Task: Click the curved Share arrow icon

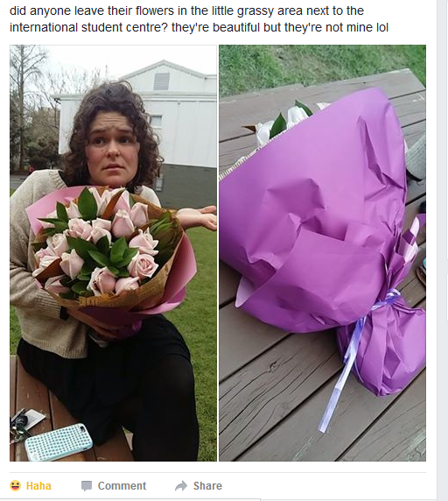Action: point(181,486)
